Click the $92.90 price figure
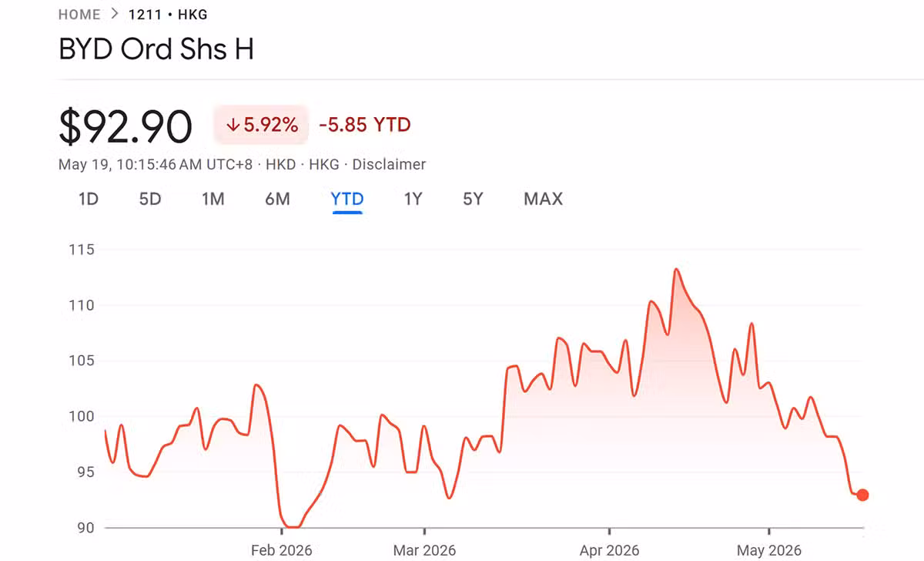924x561 pixels. tap(126, 127)
